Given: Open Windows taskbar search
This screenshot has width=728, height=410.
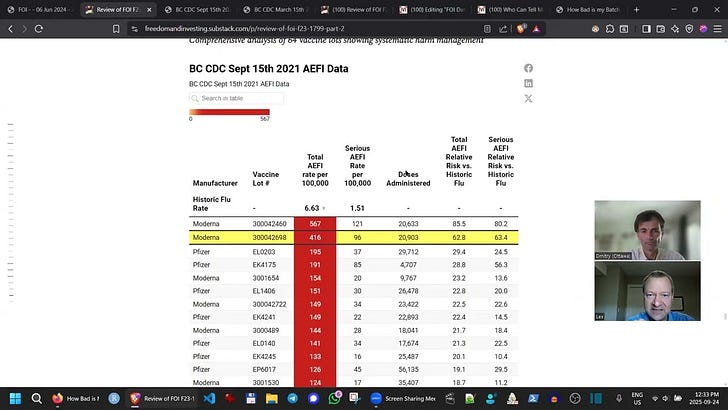Looking at the screenshot, I should point(36,398).
